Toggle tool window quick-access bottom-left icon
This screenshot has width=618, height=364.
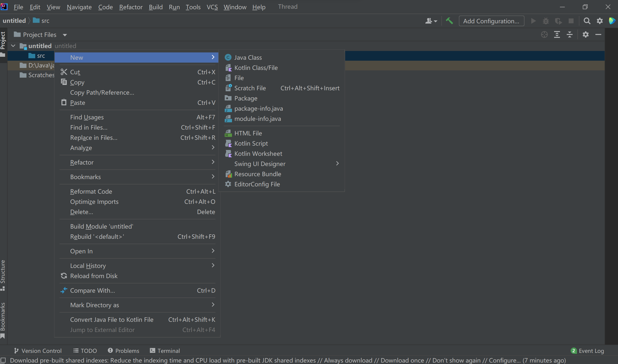point(3,360)
